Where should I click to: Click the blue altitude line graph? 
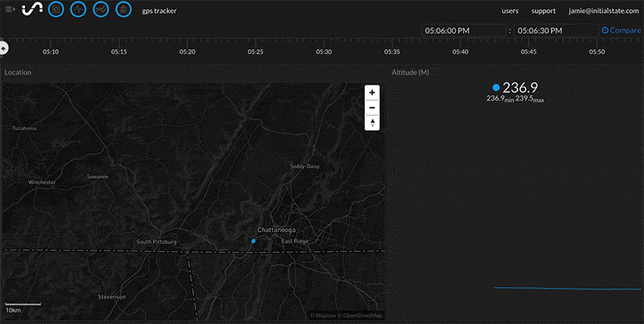pos(568,289)
